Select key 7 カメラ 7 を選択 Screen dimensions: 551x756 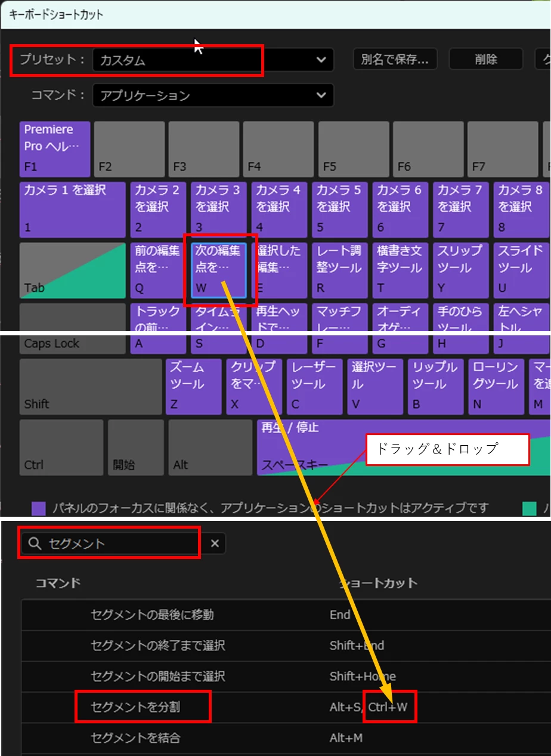(460, 210)
